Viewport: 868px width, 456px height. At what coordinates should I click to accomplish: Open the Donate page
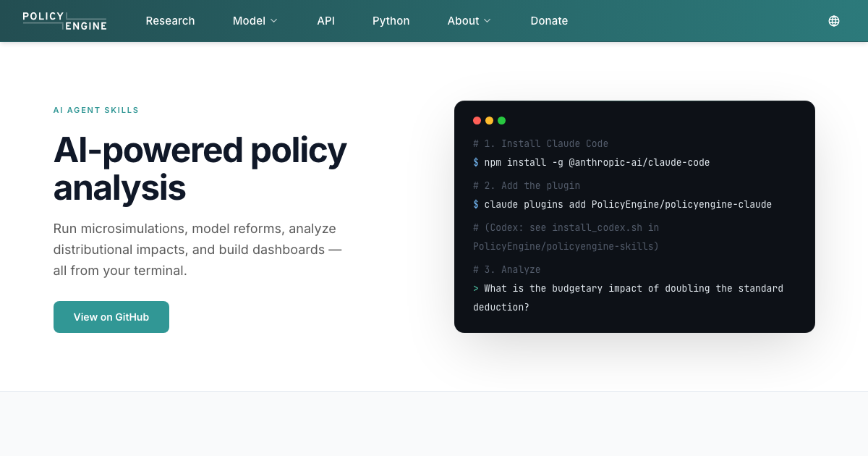pos(549,21)
